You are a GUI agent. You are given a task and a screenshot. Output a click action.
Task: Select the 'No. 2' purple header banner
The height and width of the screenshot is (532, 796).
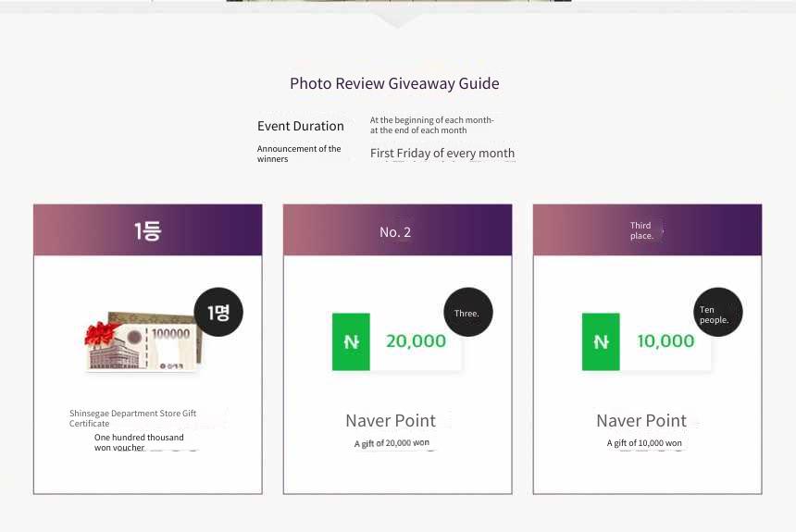[x=397, y=230]
